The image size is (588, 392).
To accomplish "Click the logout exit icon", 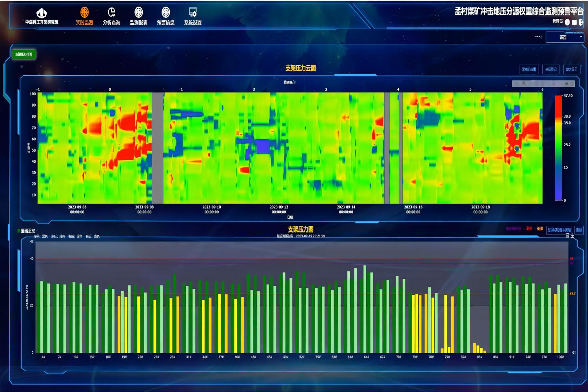I will 581,22.
